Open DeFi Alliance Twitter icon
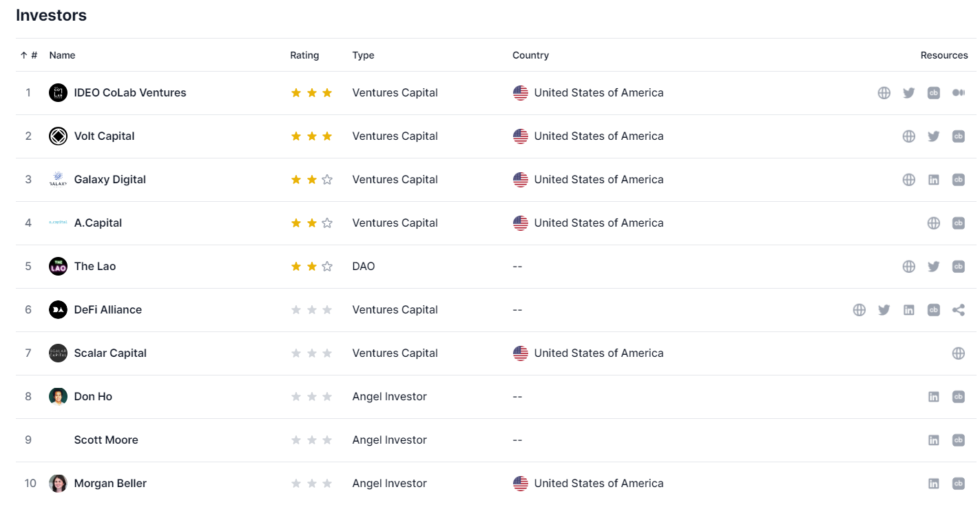Screen dimensions: 980x505 tap(884, 310)
